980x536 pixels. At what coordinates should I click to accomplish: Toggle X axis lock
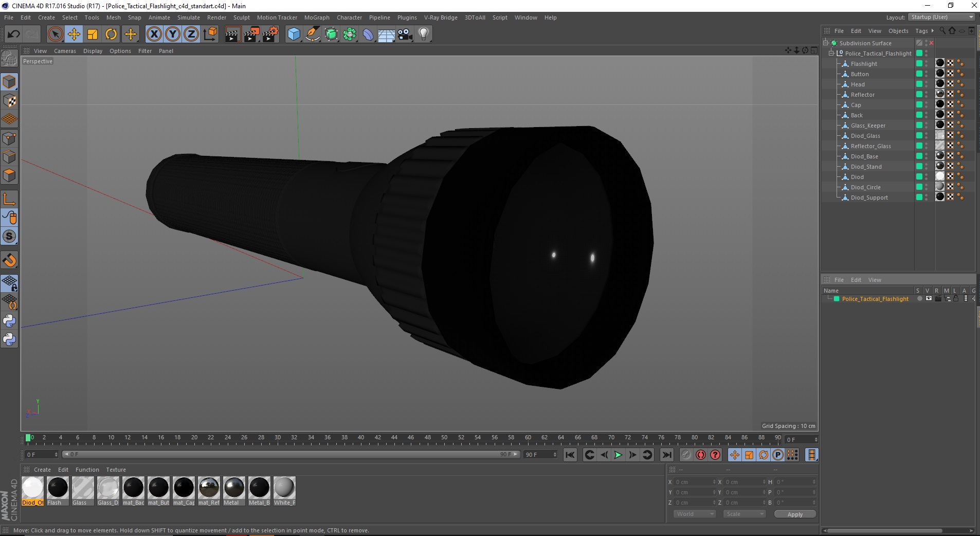154,34
